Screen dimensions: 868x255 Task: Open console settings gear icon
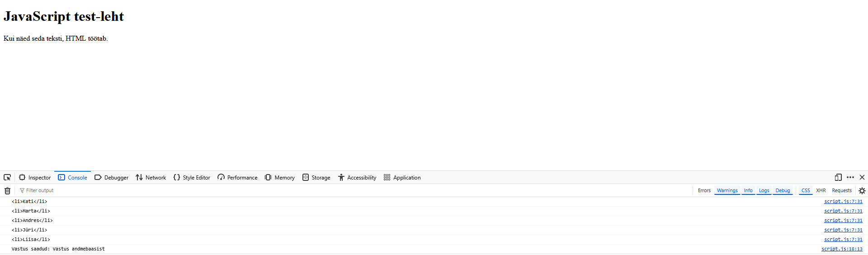tap(862, 191)
